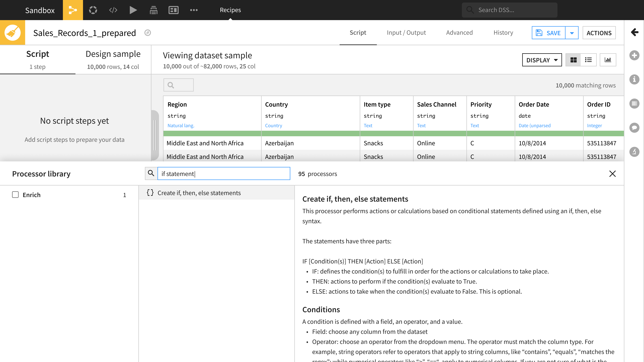Open Recipes menu in top bar

[230, 10]
